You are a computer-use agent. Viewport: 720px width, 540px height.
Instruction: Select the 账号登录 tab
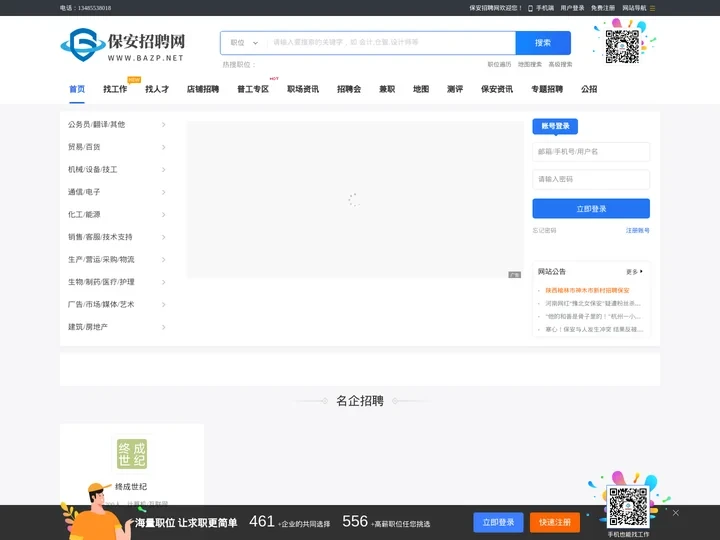click(555, 126)
